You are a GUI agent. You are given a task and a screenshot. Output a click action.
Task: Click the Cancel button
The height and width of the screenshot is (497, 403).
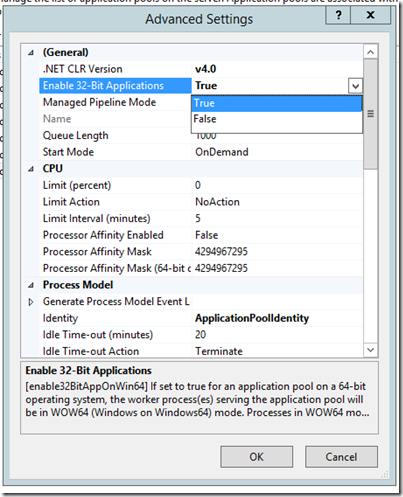[341, 457]
